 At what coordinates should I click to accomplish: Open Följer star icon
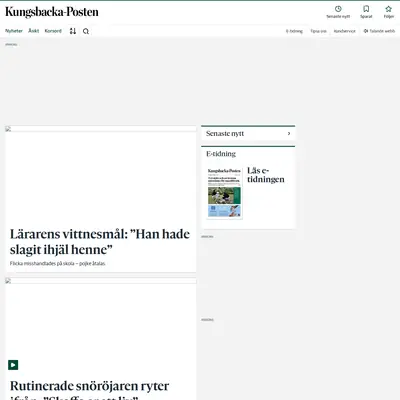[x=388, y=9]
